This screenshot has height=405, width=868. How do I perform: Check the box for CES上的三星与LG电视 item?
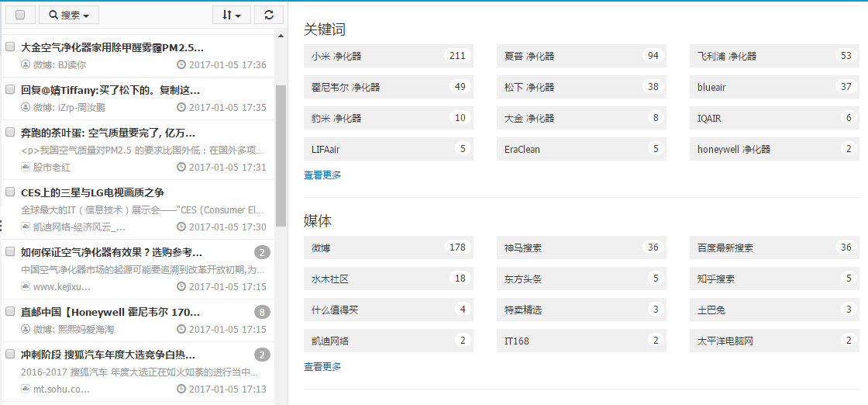tap(10, 192)
